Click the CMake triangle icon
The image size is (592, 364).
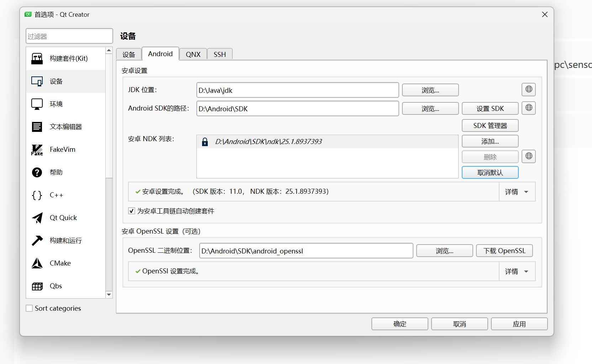(x=37, y=263)
